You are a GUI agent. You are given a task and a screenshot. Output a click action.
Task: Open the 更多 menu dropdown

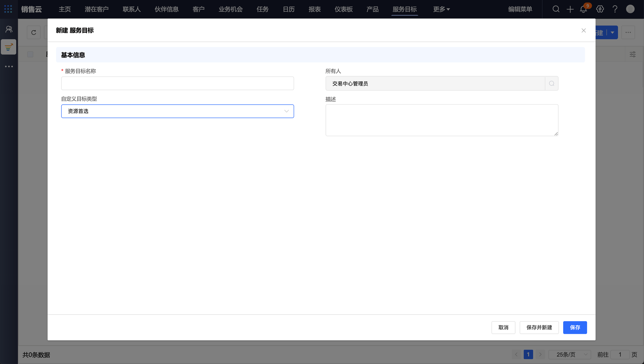point(441,9)
